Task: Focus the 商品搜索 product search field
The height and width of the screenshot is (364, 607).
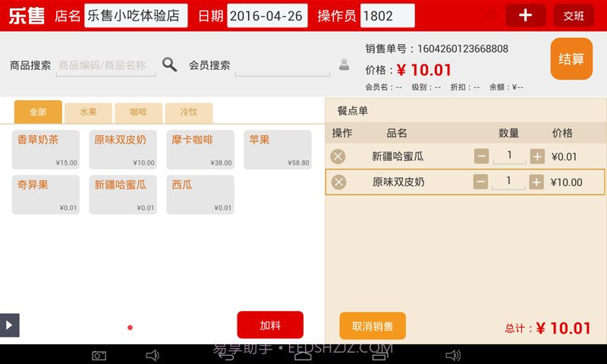Action: tap(105, 66)
